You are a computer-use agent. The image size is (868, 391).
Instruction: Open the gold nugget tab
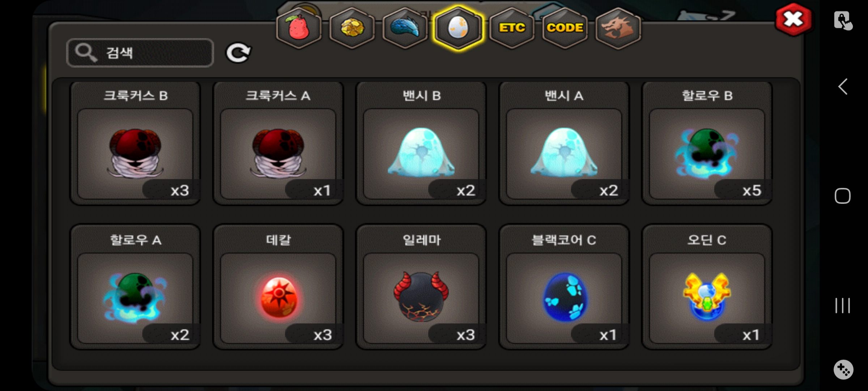[352, 28]
